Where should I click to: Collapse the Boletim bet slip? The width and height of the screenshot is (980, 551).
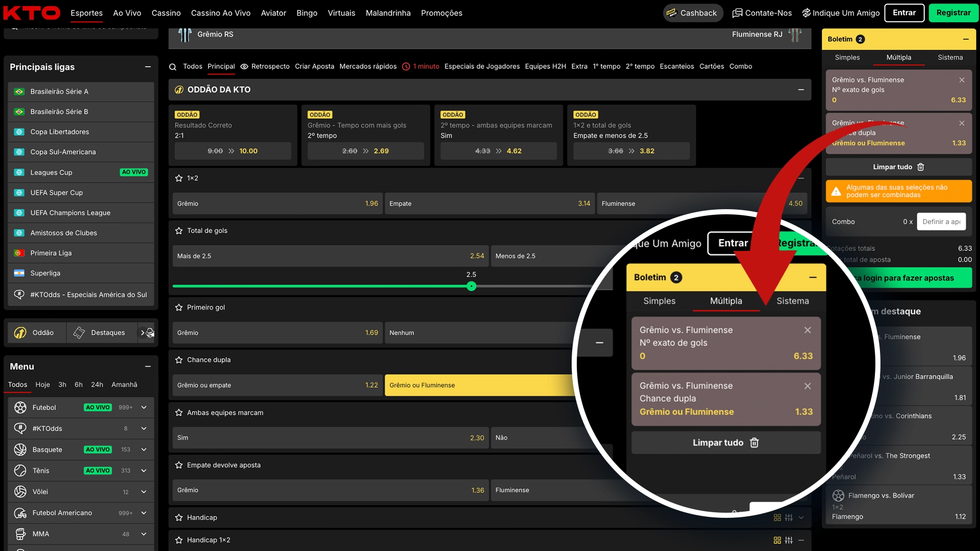point(966,39)
